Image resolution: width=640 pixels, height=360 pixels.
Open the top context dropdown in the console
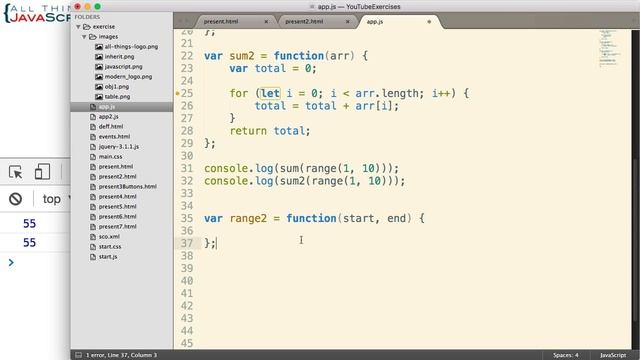point(56,199)
